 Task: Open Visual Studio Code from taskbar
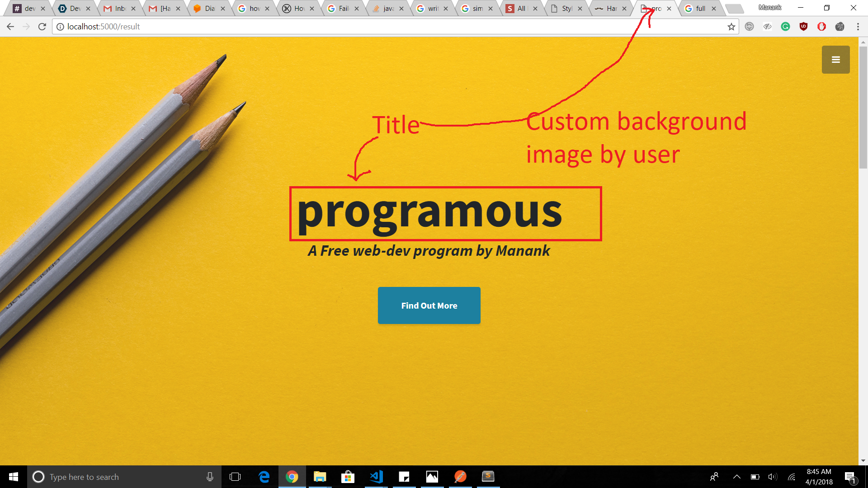click(x=376, y=477)
